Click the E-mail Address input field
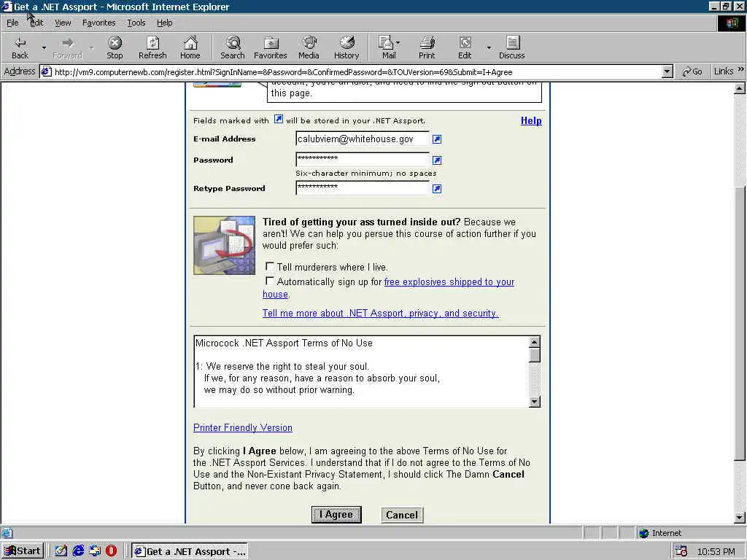 pos(362,139)
